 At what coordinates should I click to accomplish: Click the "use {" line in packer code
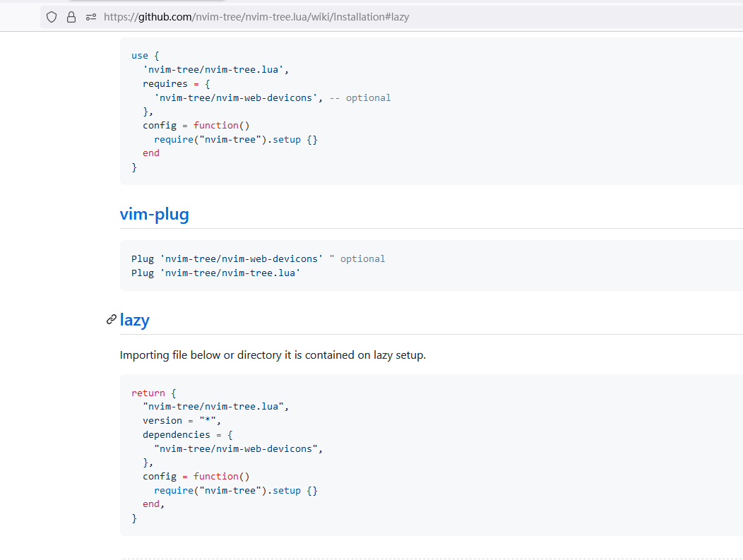145,55
